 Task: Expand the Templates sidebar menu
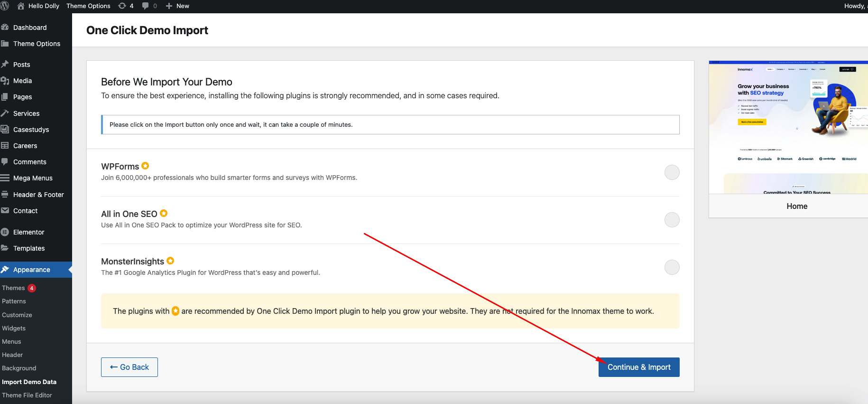pyautogui.click(x=29, y=248)
